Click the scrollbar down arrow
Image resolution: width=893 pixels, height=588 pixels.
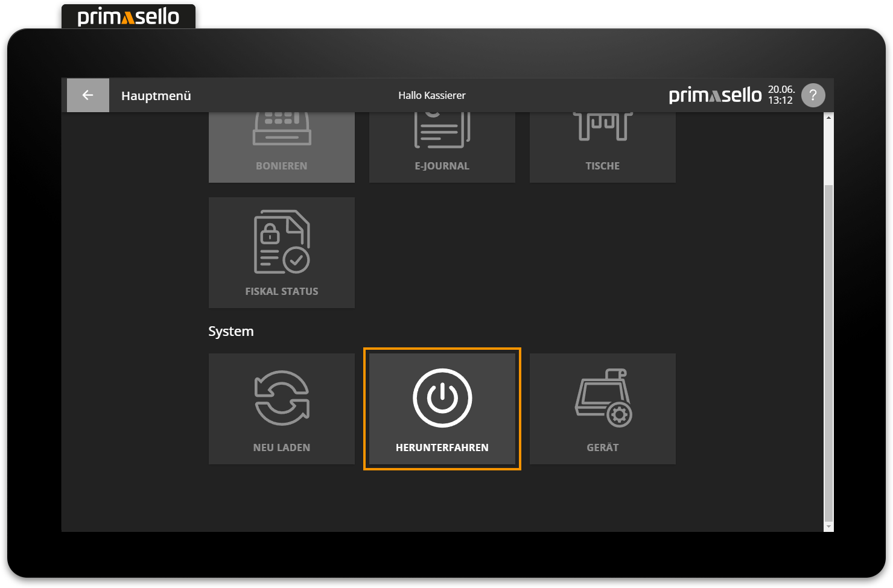[x=828, y=526]
